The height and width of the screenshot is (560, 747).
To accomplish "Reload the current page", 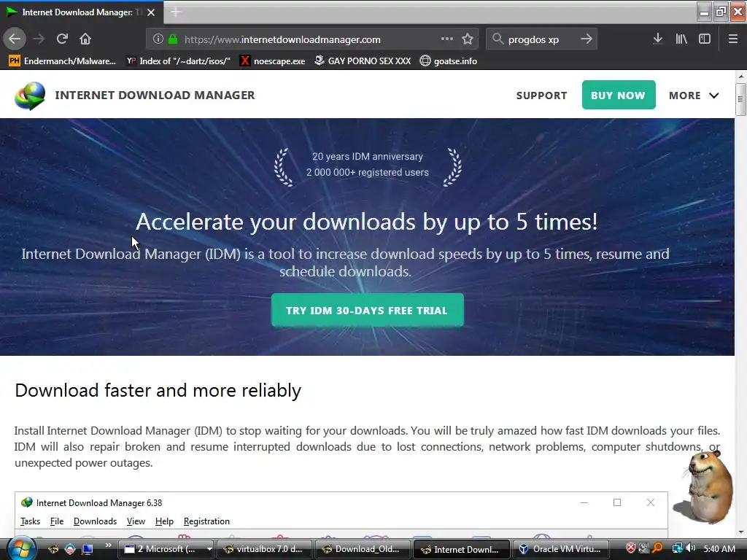I will (62, 39).
